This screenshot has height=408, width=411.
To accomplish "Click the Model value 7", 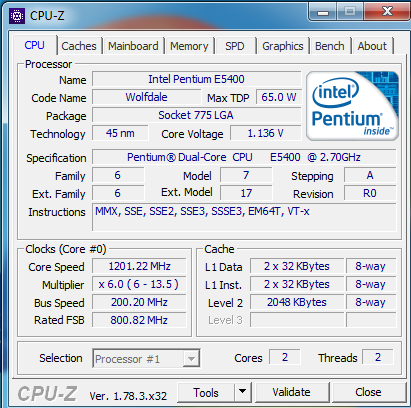I will coord(246,175).
